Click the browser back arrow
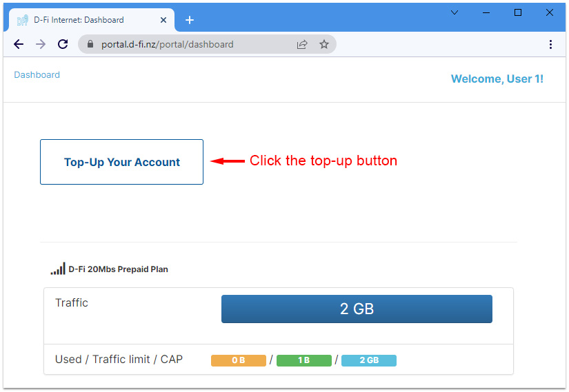The height and width of the screenshot is (392, 569). [19, 44]
